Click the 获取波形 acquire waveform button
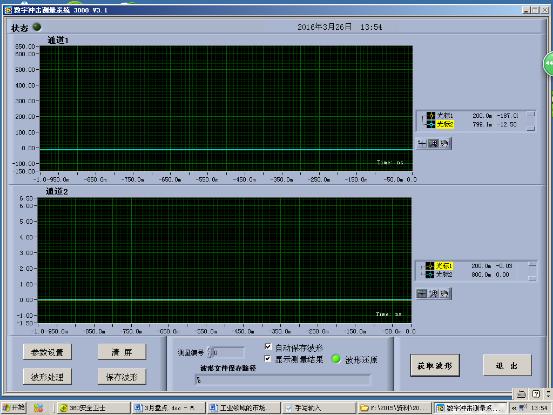 click(x=434, y=366)
